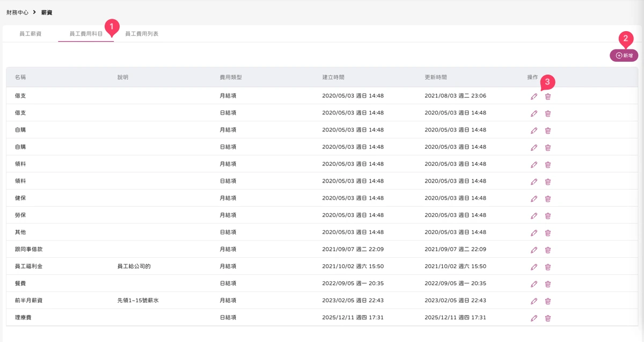
Task: Select the 員工福利金 name cell
Action: pos(28,266)
